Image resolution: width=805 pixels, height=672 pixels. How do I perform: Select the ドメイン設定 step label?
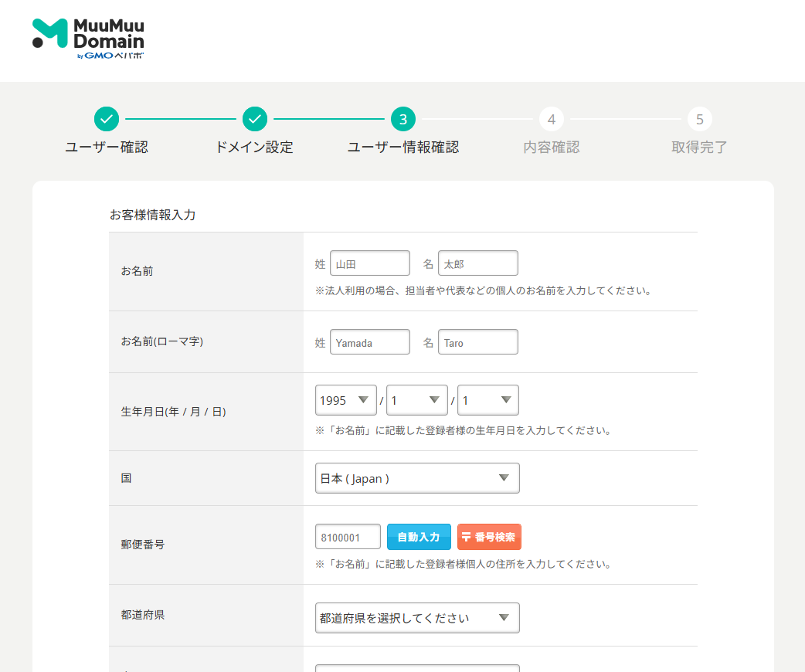(255, 148)
